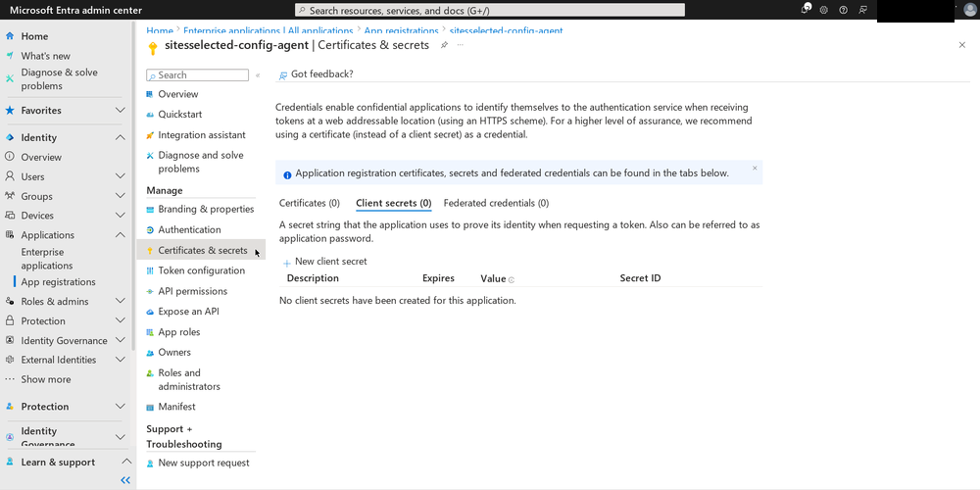Open portal settings gear icon
The height and width of the screenshot is (490, 980).
tap(824, 10)
